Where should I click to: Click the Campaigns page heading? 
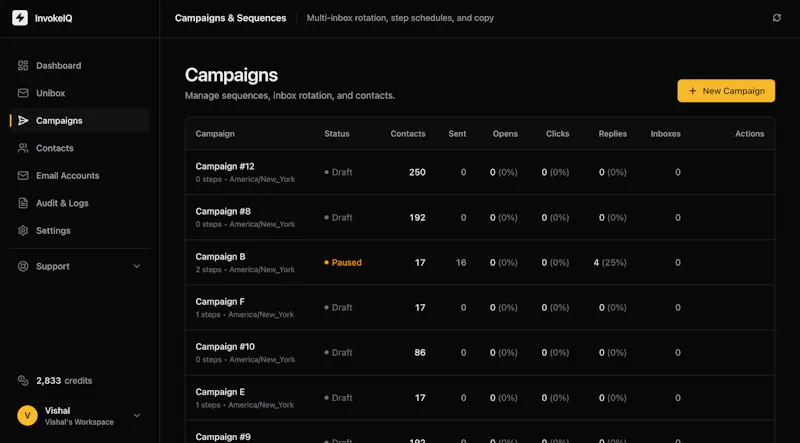231,75
